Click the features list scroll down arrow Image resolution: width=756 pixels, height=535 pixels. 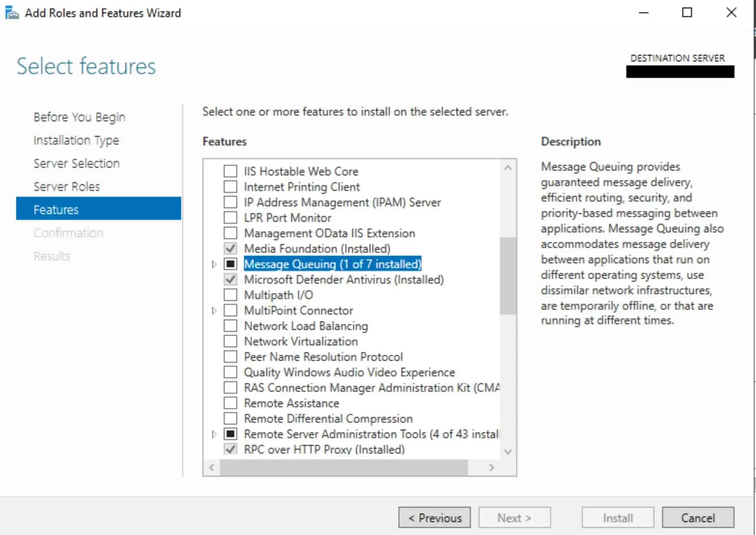508,452
